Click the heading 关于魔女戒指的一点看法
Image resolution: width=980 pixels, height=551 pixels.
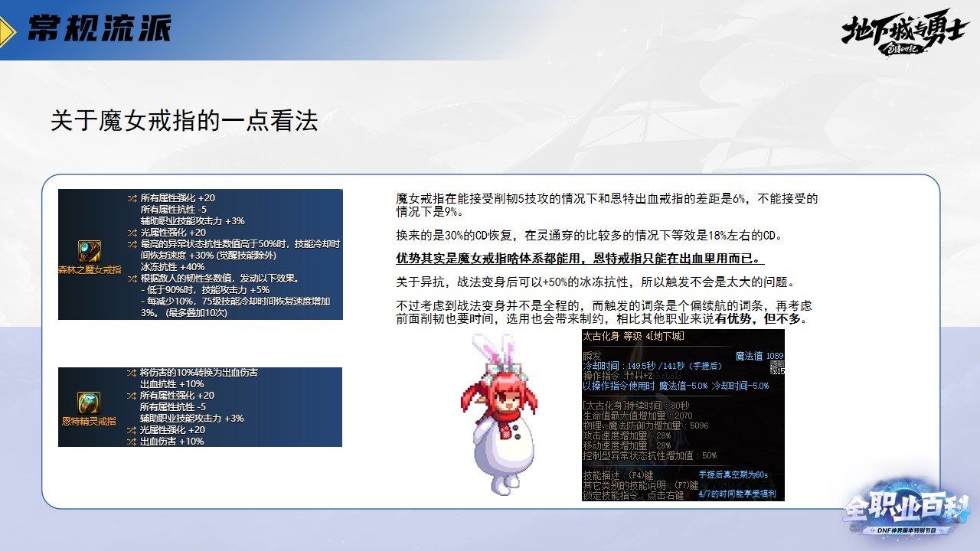pyautogui.click(x=185, y=120)
